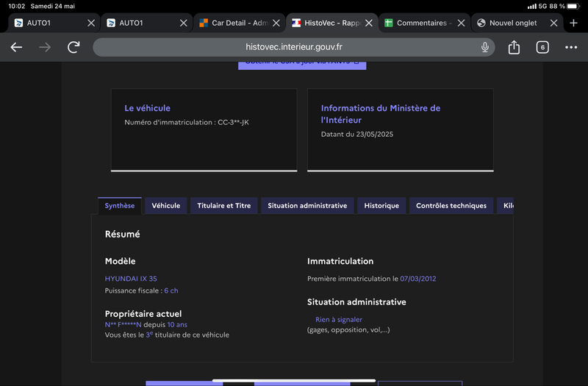The width and height of the screenshot is (588, 386).
Task: Open a new tab with plus icon
Action: 573,23
